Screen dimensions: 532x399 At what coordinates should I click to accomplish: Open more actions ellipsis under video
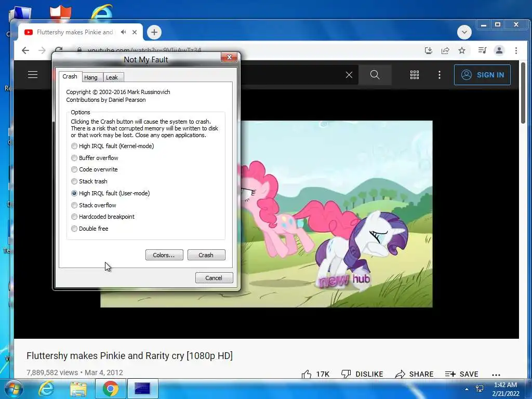(x=496, y=375)
